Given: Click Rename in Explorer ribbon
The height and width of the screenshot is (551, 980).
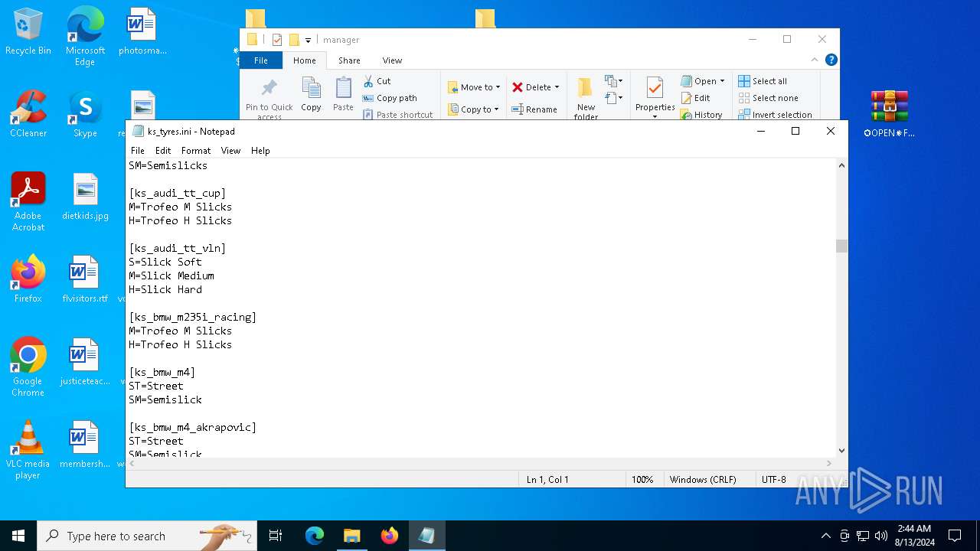Looking at the screenshot, I should click(x=534, y=109).
